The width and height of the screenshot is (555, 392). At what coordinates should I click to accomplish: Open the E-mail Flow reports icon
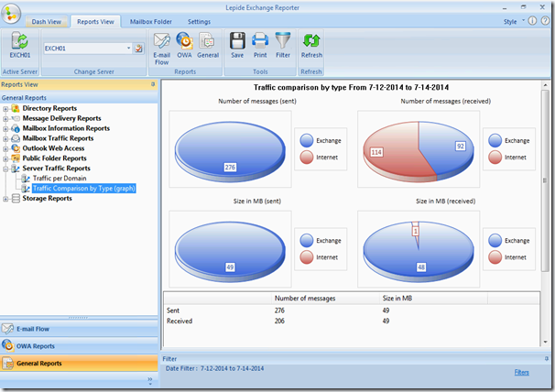162,40
